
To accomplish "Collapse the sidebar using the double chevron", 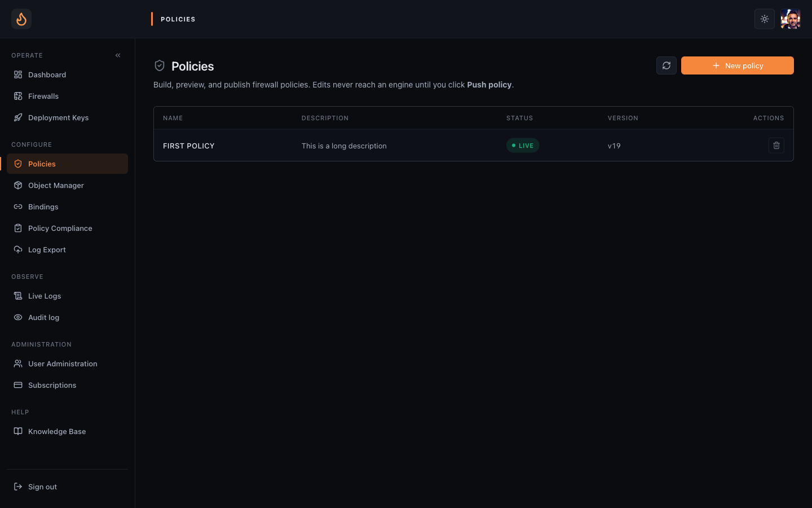I will click(x=118, y=55).
